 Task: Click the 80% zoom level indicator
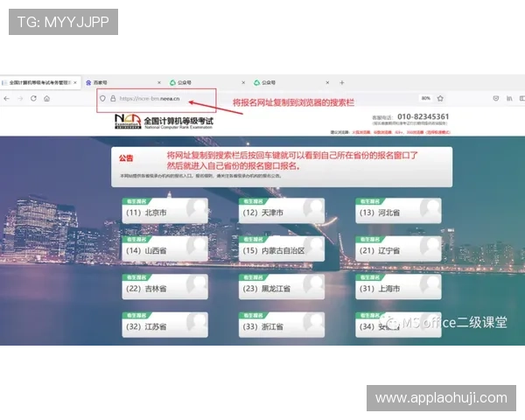tap(426, 99)
